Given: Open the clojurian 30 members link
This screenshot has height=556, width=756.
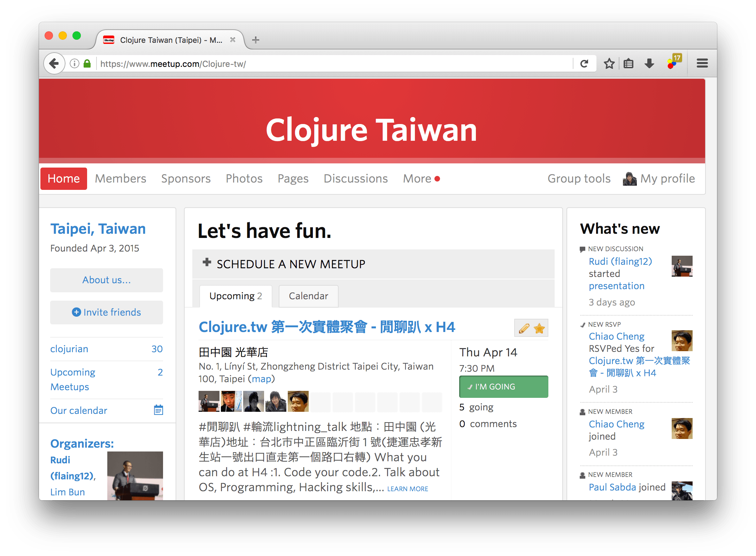Looking at the screenshot, I should 107,349.
